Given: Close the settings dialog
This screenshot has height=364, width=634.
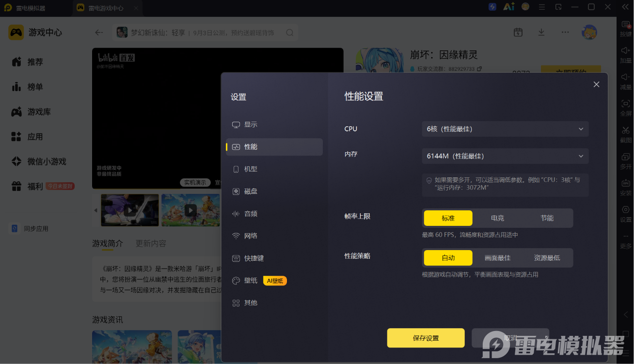Looking at the screenshot, I should (596, 84).
